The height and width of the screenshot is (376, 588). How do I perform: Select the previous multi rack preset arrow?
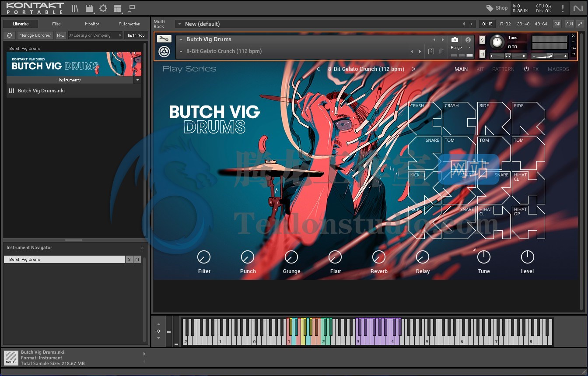464,24
